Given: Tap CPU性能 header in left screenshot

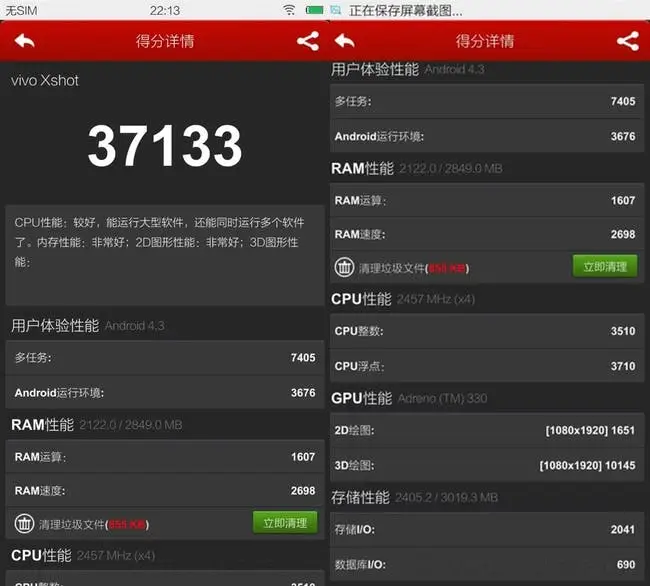Looking at the screenshot, I should point(83,555).
